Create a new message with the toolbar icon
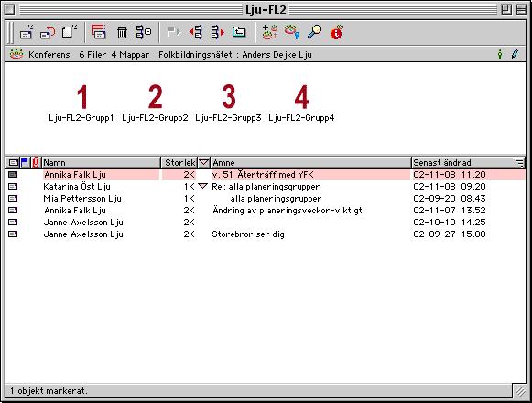Image resolution: width=532 pixels, height=403 pixels. 27,33
